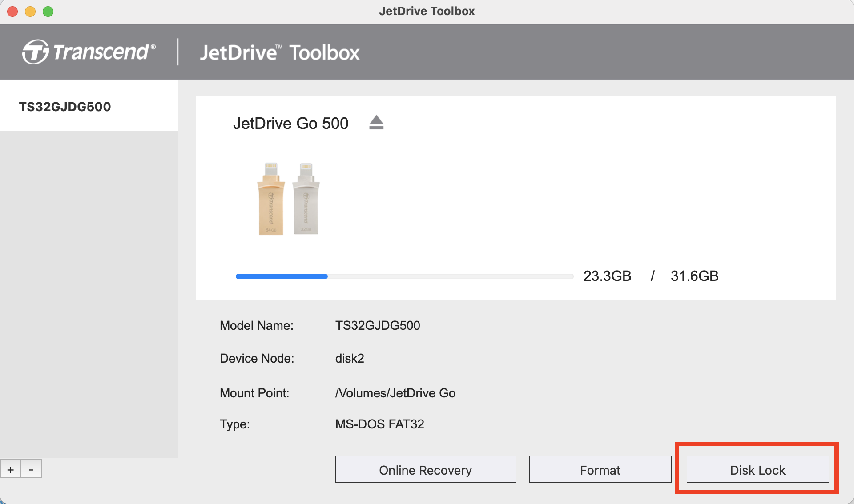Click the JetDrive Toolbox header title
854x504 pixels.
pos(279,52)
